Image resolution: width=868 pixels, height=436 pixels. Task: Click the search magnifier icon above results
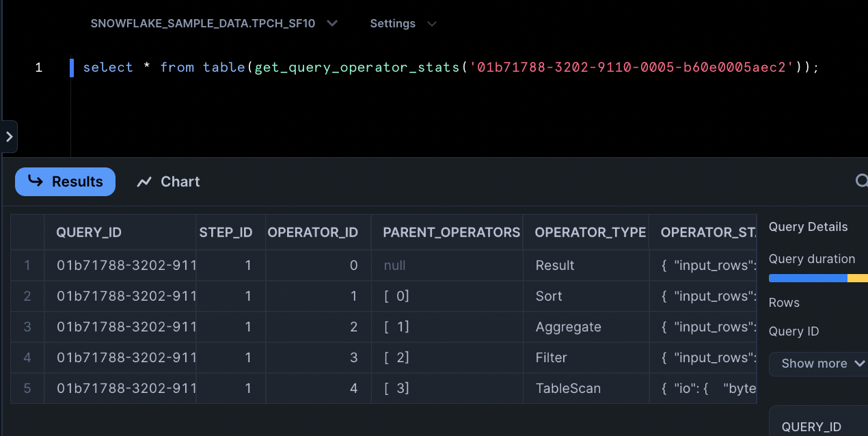(x=862, y=181)
